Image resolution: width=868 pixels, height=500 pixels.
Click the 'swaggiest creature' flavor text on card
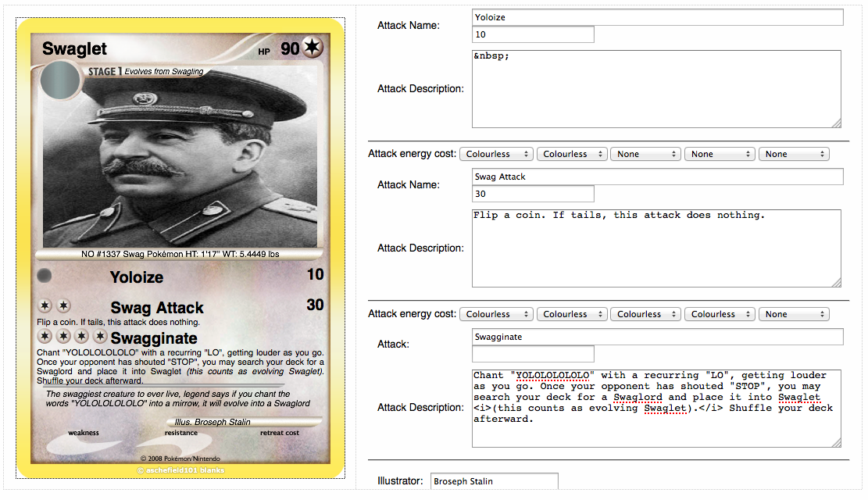tap(177, 398)
